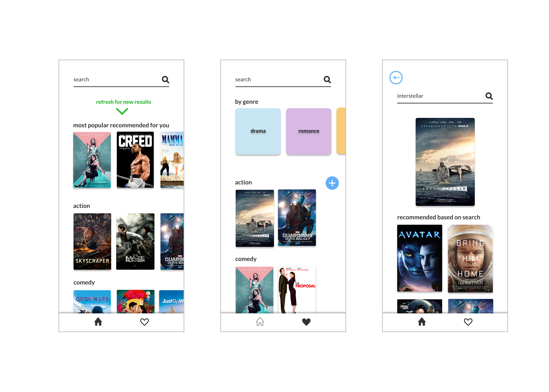Viewport: 549px width, 392px height.
Task: Click the 'by genre' heading
Action: [246, 102]
